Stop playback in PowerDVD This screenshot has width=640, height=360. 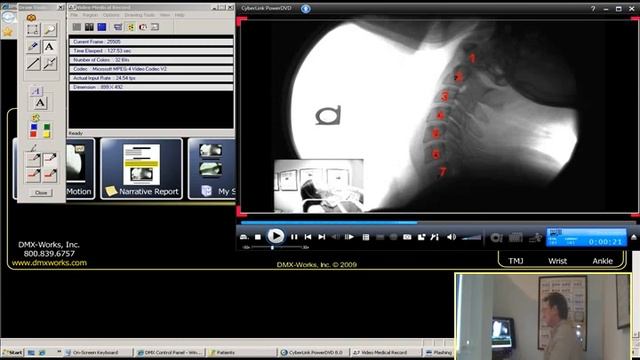tap(258, 237)
